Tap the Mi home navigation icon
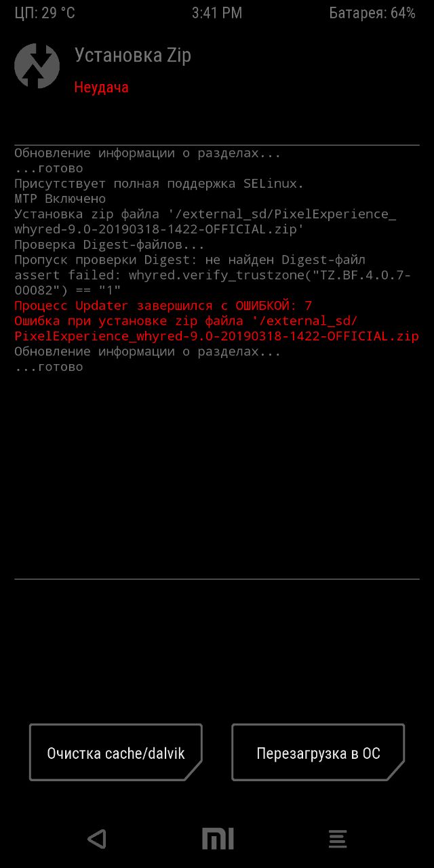Image resolution: width=434 pixels, height=868 pixels. tap(218, 840)
